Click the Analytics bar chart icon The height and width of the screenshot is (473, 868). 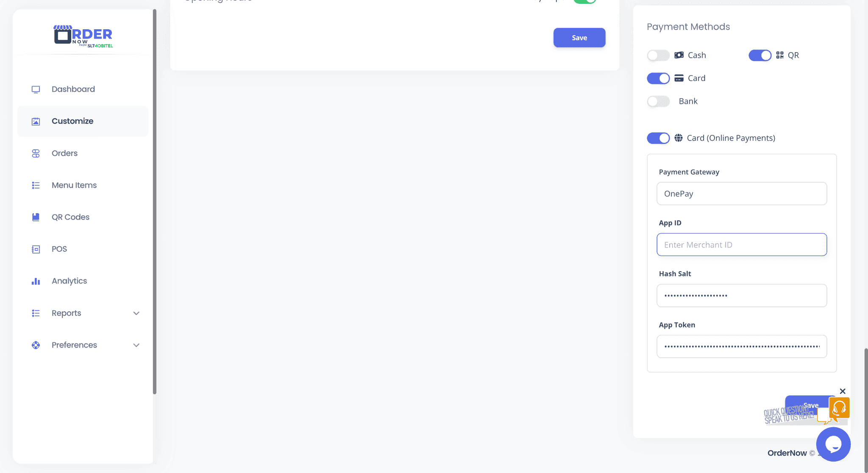point(36,281)
